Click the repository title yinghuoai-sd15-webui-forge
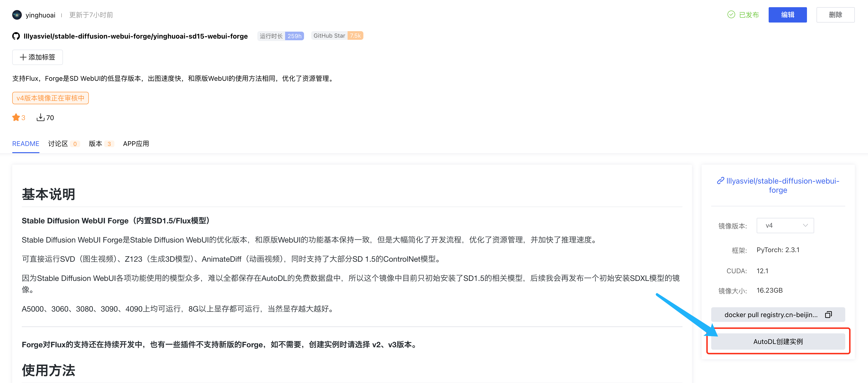Viewport: 868px width, 383px height. (135, 36)
